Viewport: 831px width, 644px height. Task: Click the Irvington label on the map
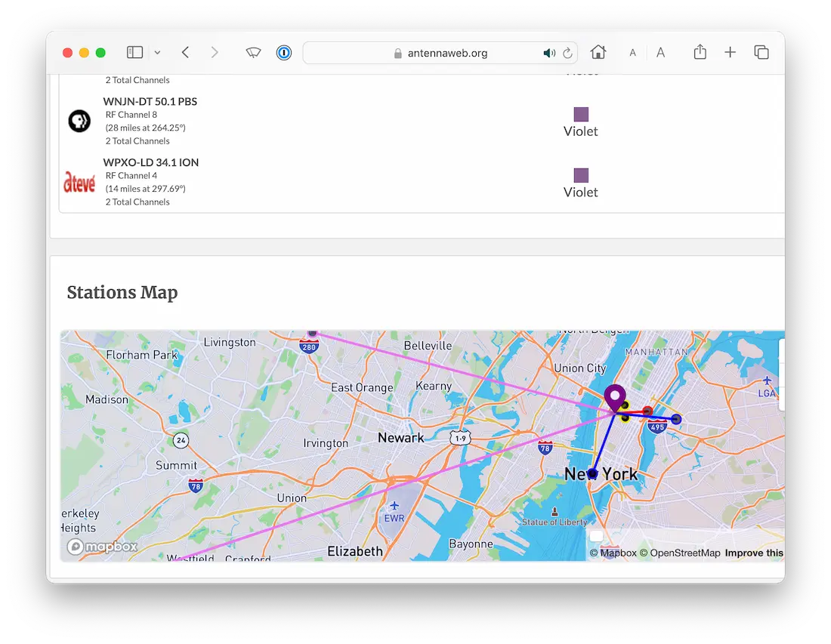tap(326, 443)
